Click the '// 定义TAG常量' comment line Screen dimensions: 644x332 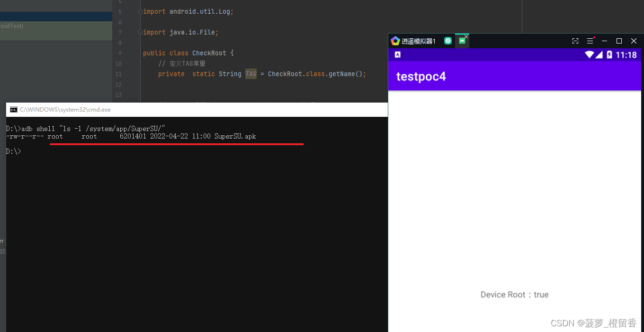(182, 63)
